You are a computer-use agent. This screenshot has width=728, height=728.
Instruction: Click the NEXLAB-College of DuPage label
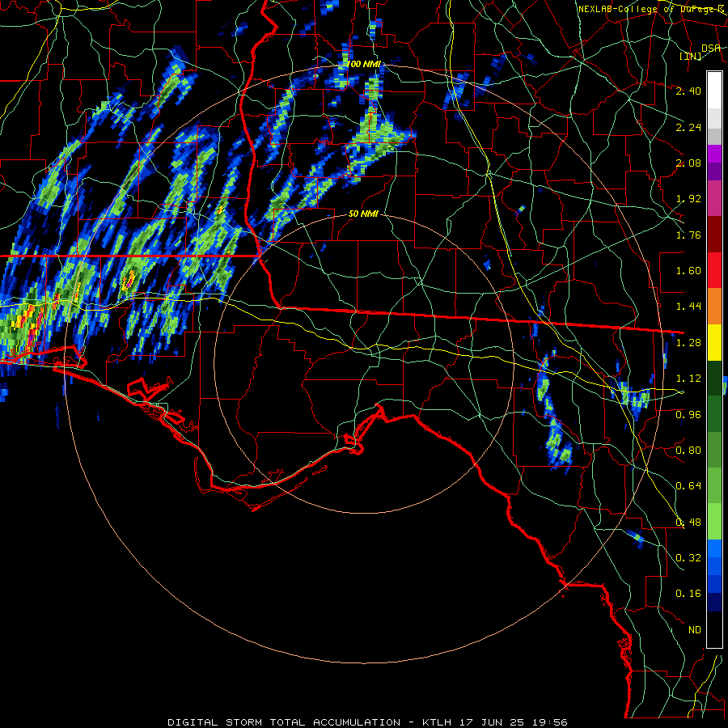click(651, 9)
